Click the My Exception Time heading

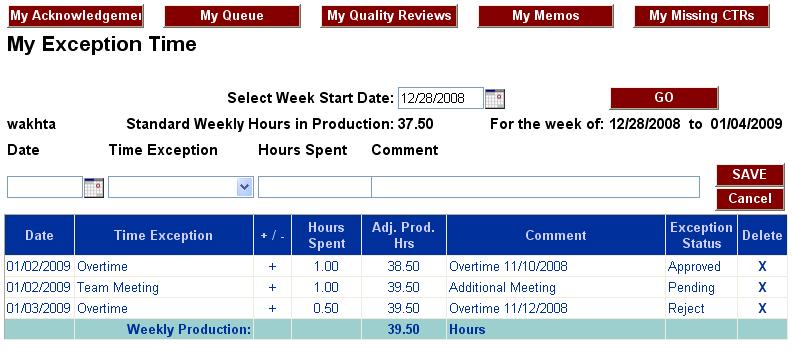(102, 44)
